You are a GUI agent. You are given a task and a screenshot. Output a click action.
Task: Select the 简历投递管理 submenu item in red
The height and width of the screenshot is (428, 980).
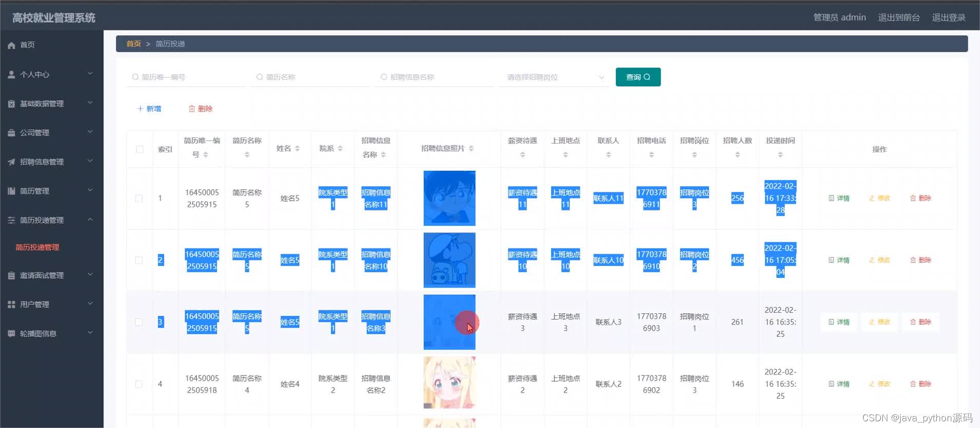38,247
